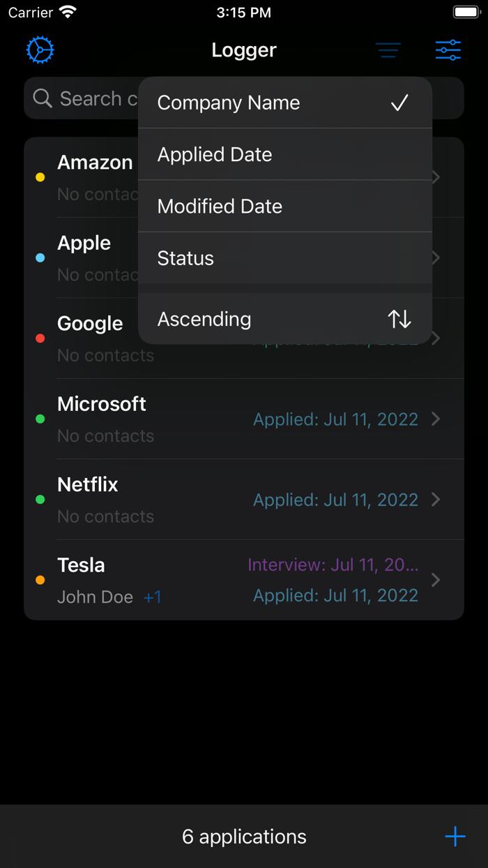The image size is (488, 868).
Task: Open the filter lines icon beside sort
Action: tap(388, 50)
